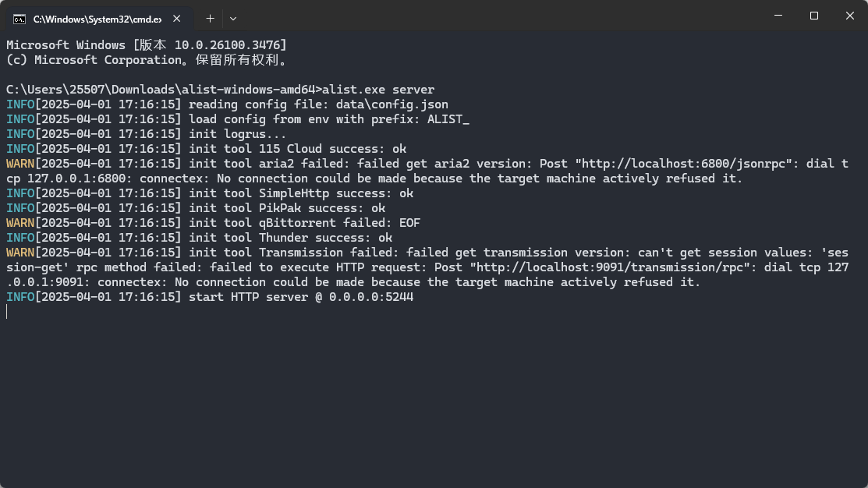
Task: Select the C:\Windows\System32\cmd.exe tab
Action: [x=97, y=18]
